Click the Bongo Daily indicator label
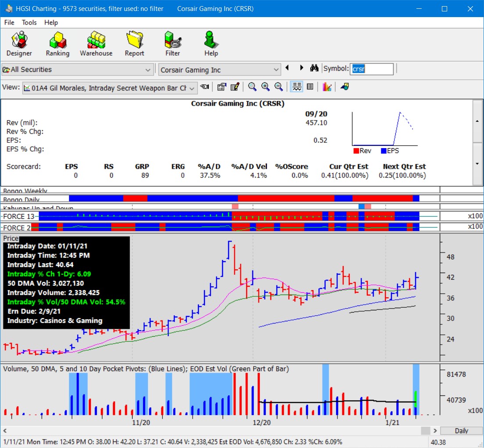Image resolution: width=484 pixels, height=448 pixels. (22, 199)
